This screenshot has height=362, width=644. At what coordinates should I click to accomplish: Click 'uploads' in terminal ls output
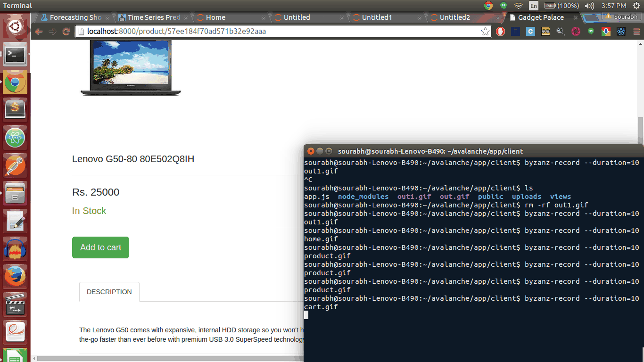[527, 197]
